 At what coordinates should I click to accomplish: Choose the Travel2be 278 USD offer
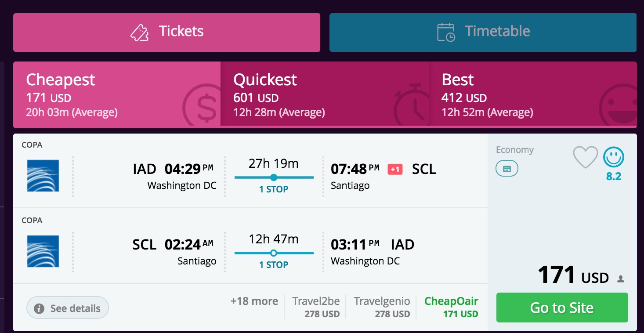tap(316, 307)
